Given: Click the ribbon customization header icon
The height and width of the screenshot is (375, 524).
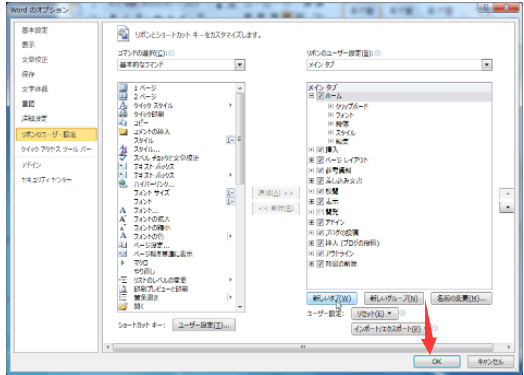Looking at the screenshot, I should click(123, 34).
